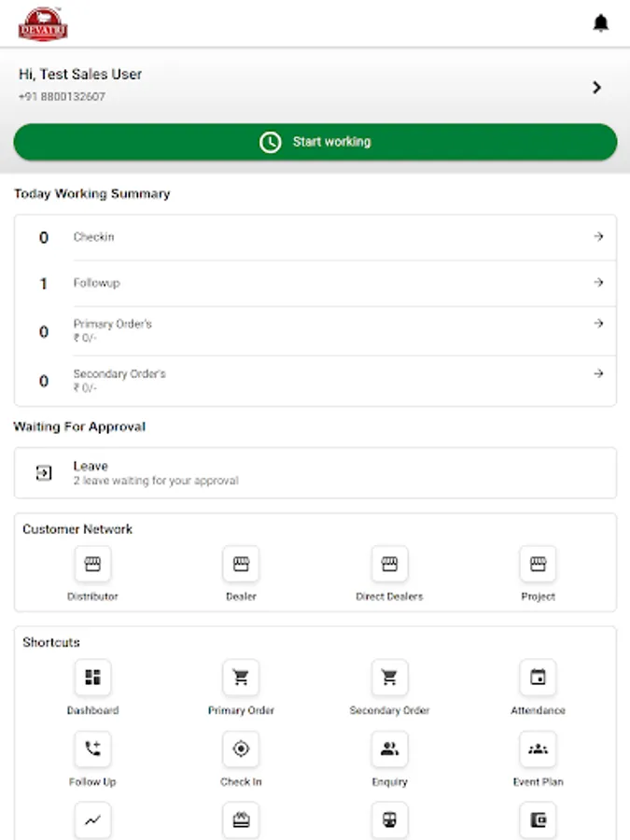Screen dimensions: 630x840
Task: Open Attendance calendar shortcut
Action: (538, 679)
